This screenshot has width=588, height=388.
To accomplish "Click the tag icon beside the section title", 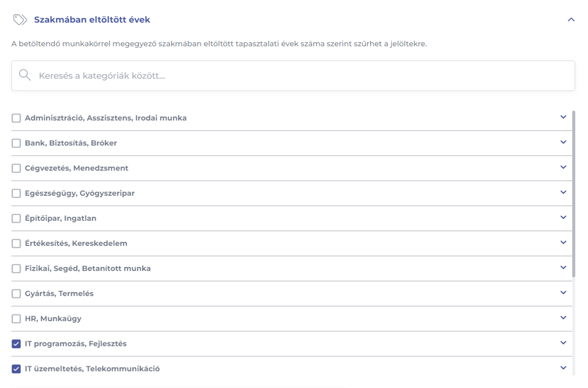I will 20,20.
